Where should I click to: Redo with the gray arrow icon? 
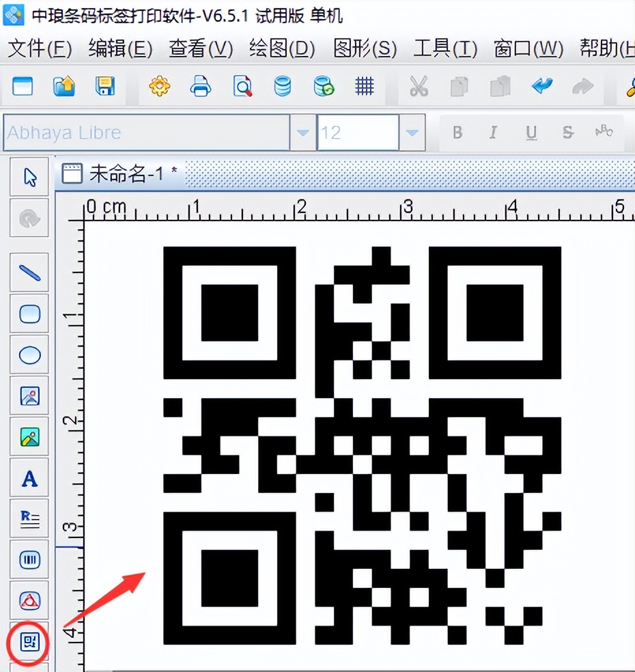tap(582, 86)
